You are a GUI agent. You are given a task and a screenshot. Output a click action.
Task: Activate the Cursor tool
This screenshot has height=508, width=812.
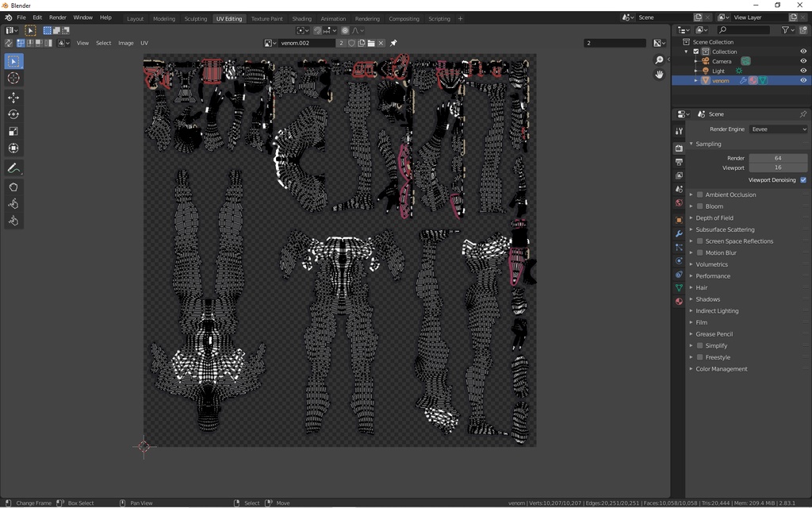(13, 78)
